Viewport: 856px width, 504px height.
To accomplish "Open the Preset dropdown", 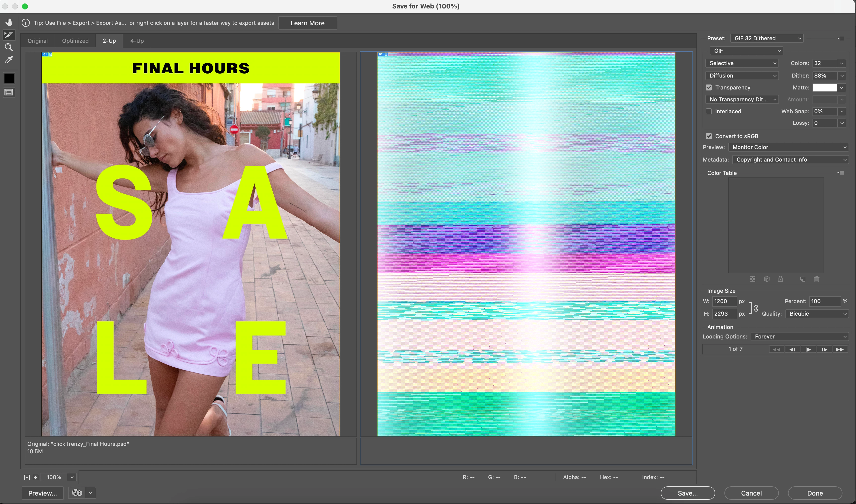I will click(767, 38).
